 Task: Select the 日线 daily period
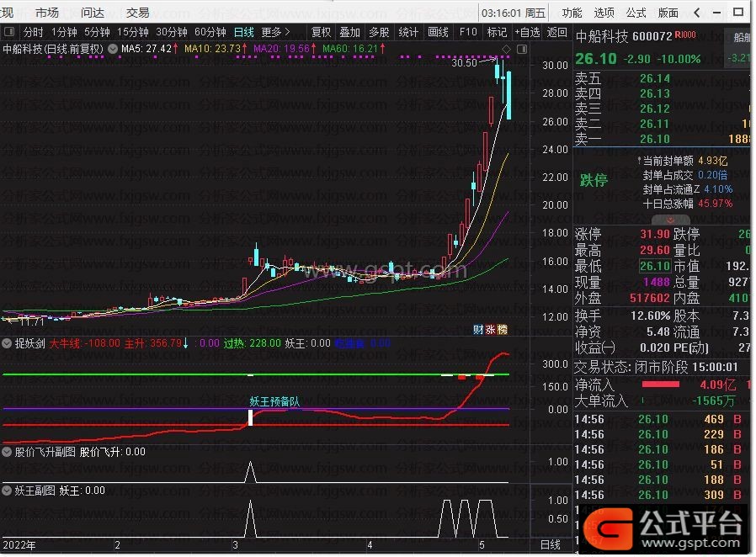pos(244,32)
